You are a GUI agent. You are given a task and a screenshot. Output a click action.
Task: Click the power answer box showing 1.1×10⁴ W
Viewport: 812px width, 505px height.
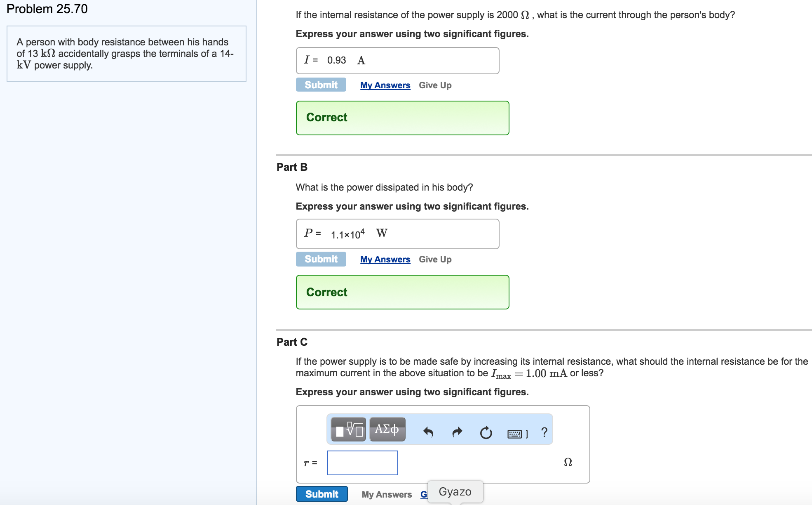pyautogui.click(x=397, y=234)
